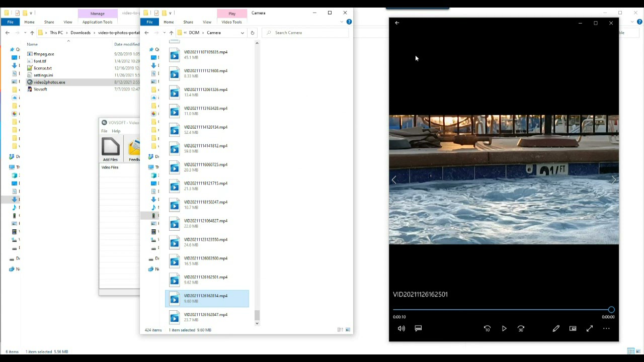Switch video to mini view mode
This screenshot has width=644, height=362.
573,328
